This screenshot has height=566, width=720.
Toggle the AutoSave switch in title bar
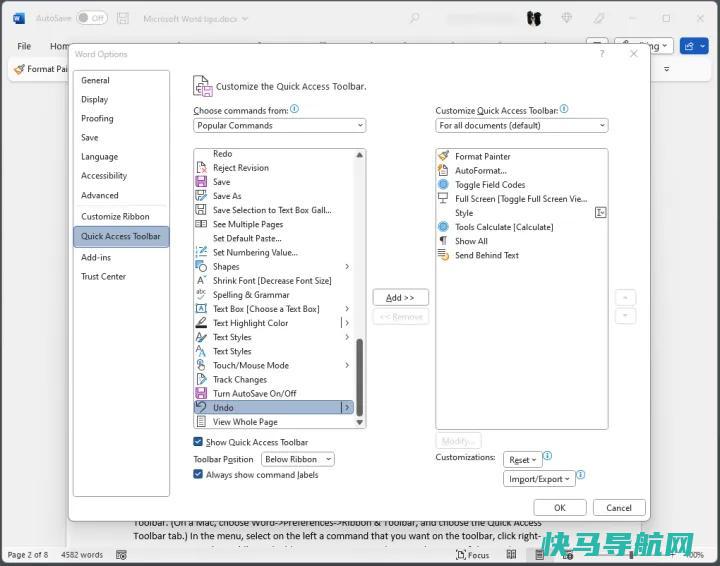[x=91, y=18]
